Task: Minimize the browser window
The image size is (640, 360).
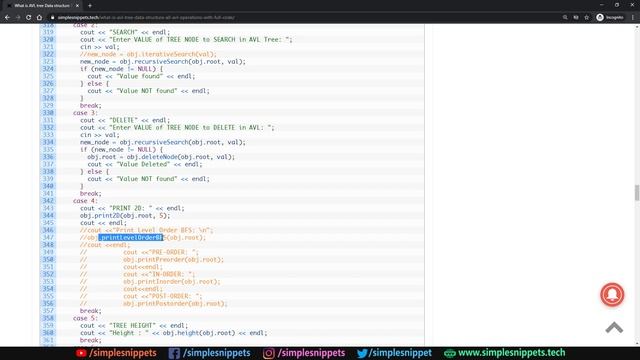Action: coord(602,5)
